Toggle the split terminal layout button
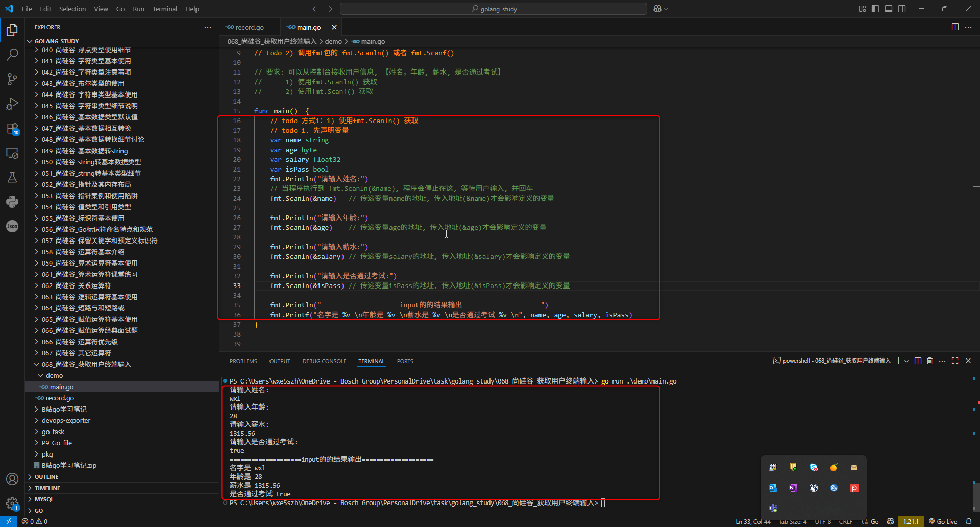 point(917,361)
